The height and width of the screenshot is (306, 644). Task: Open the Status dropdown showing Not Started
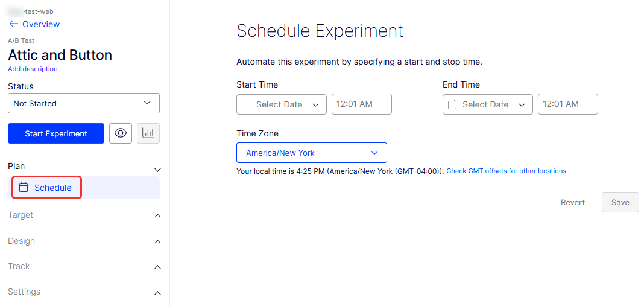pos(84,103)
